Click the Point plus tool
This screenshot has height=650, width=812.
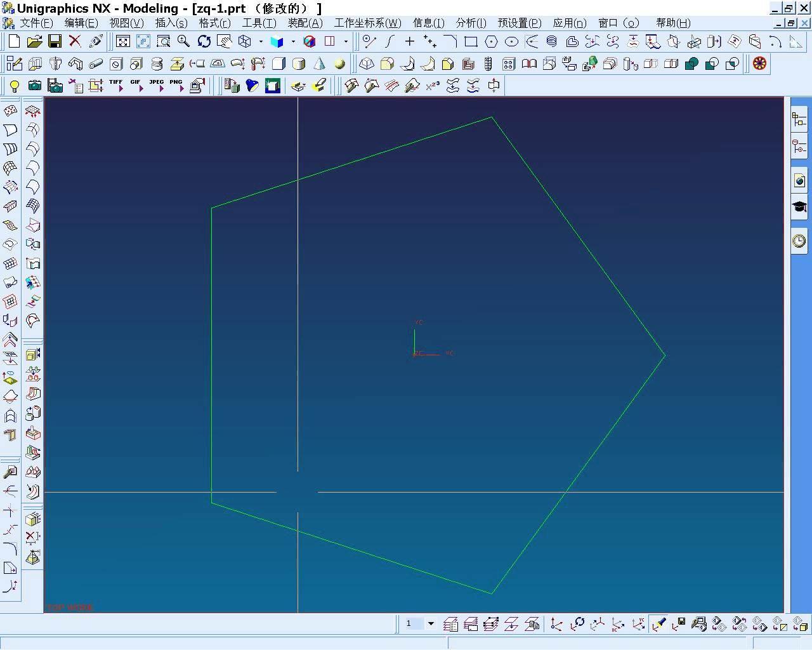(410, 41)
